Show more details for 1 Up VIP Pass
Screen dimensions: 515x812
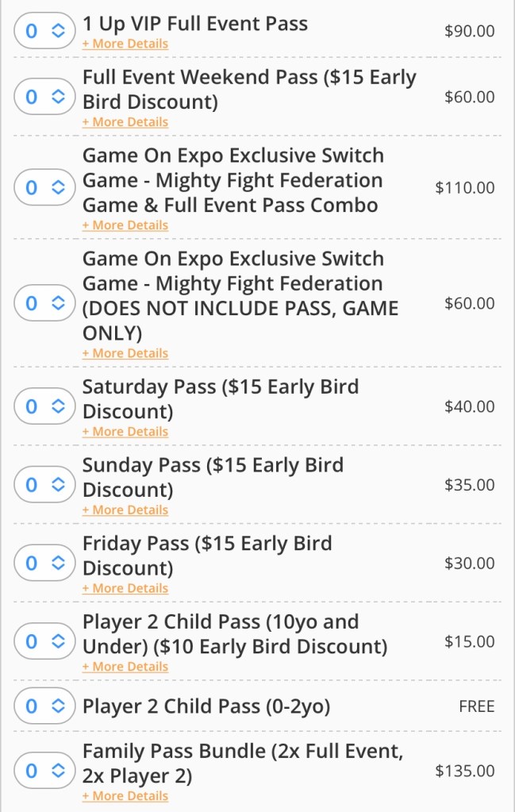[x=125, y=44]
